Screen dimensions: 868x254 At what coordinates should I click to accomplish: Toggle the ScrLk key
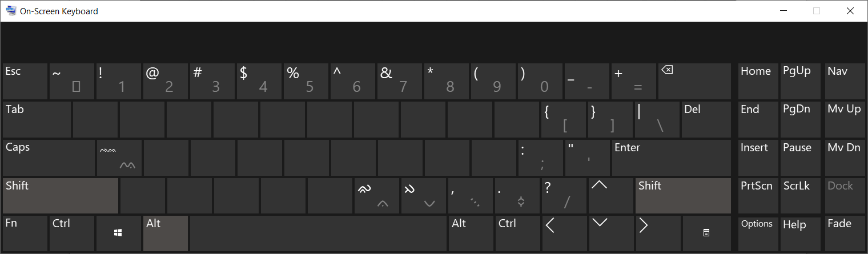(801, 196)
